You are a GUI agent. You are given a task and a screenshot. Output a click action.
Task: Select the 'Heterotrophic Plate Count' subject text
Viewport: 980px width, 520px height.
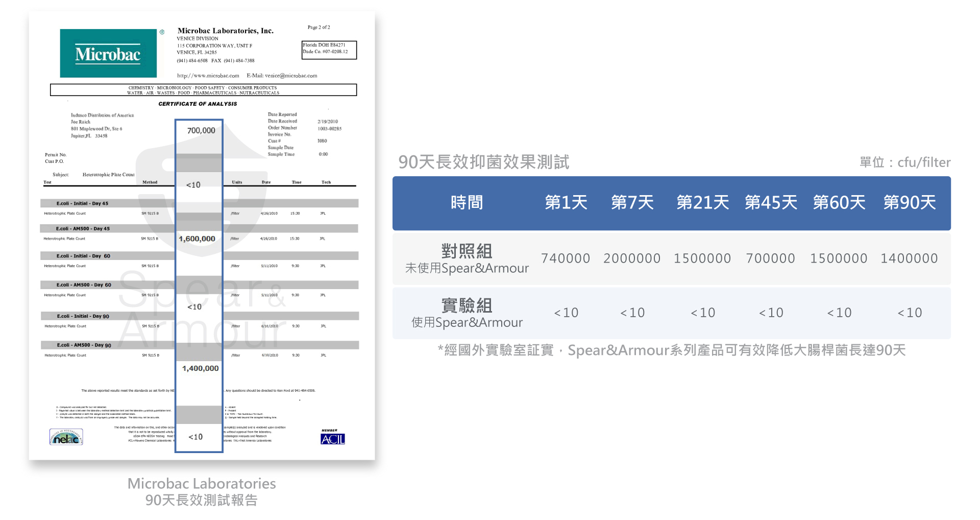tap(109, 175)
